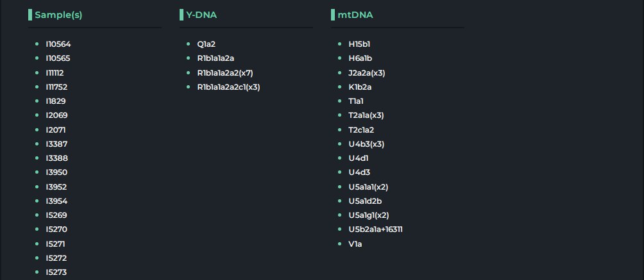The width and height of the screenshot is (644, 280).
Task: Open sample I5273 entry
Action: click(x=56, y=272)
